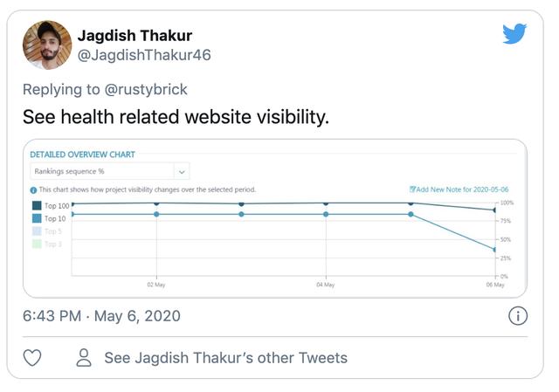Open tweet info circle icon
This screenshot has width=559, height=392.
pyautogui.click(x=518, y=316)
